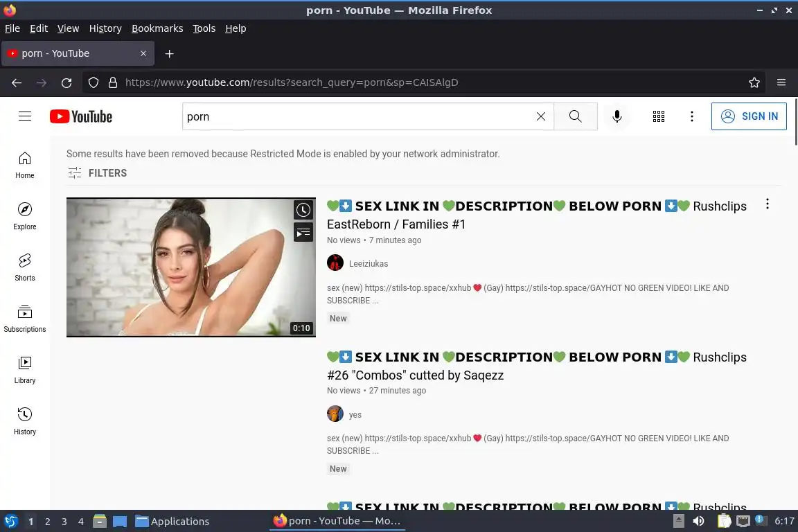Open the 'yes' channel name link
The image size is (798, 532).
(x=355, y=414)
